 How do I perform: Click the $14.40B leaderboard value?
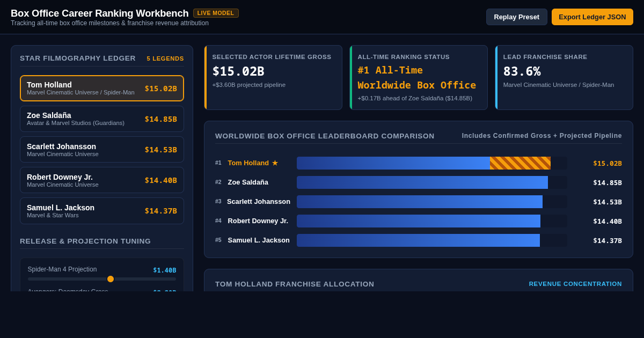point(608,221)
